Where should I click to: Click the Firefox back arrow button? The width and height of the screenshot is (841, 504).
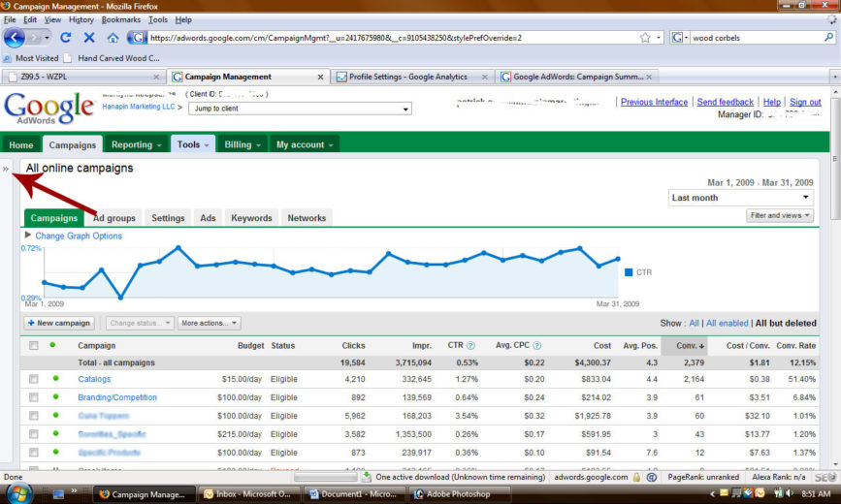tap(15, 38)
